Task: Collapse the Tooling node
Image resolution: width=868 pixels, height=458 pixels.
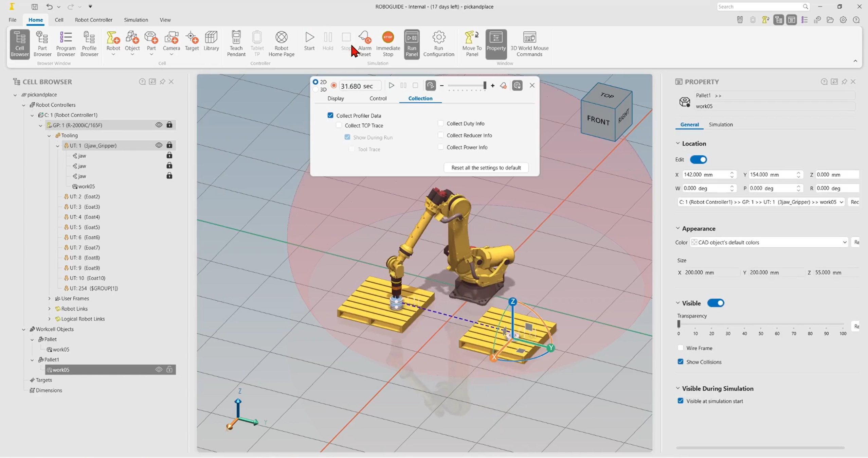Action: pyautogui.click(x=49, y=136)
